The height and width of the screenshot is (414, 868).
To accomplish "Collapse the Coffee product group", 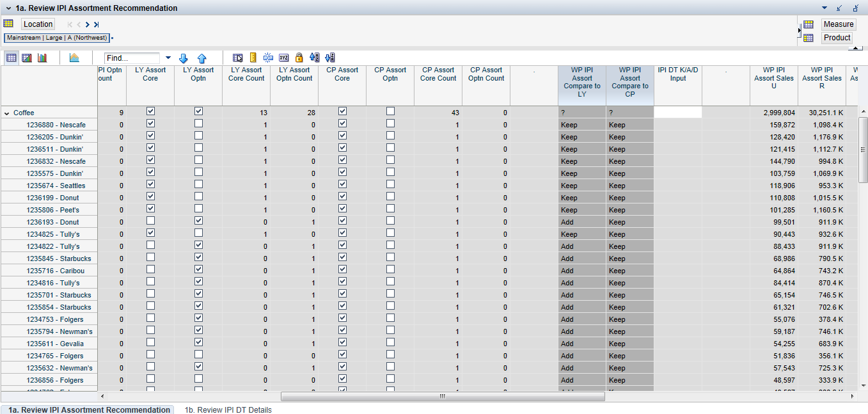I will pos(6,113).
